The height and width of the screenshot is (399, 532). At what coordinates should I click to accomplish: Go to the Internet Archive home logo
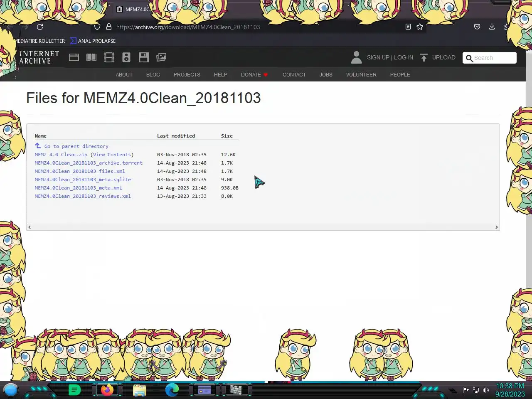(x=39, y=57)
